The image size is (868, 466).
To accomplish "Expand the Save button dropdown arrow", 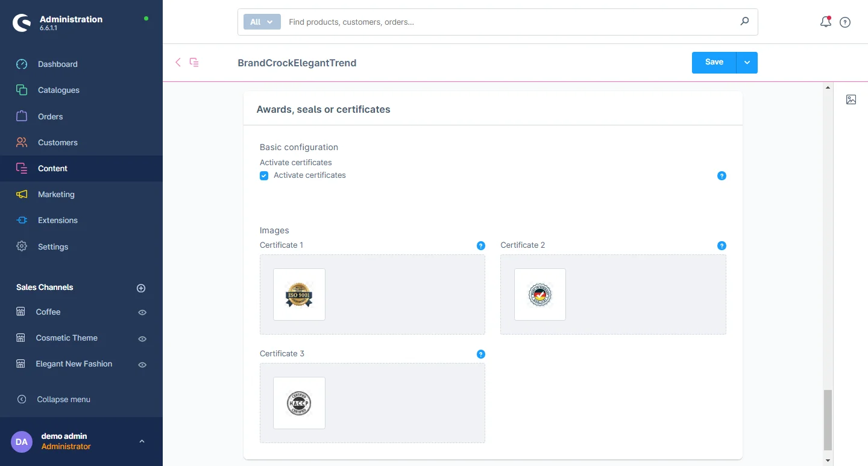I will 747,63.
